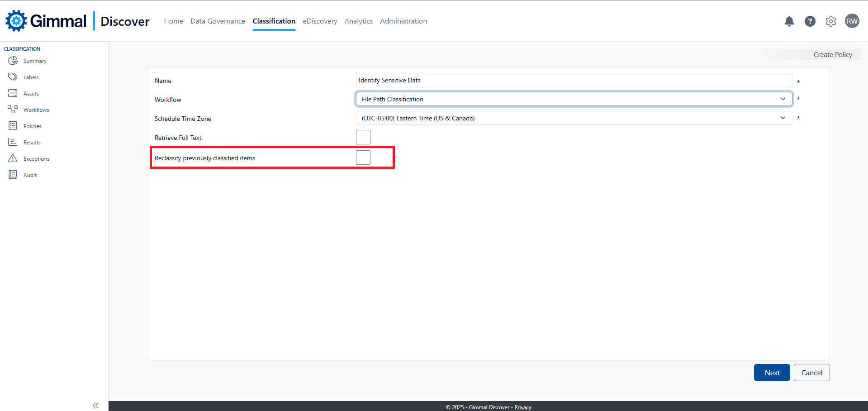Check Reclassify previously classified items
The height and width of the screenshot is (411, 868).
coord(363,158)
